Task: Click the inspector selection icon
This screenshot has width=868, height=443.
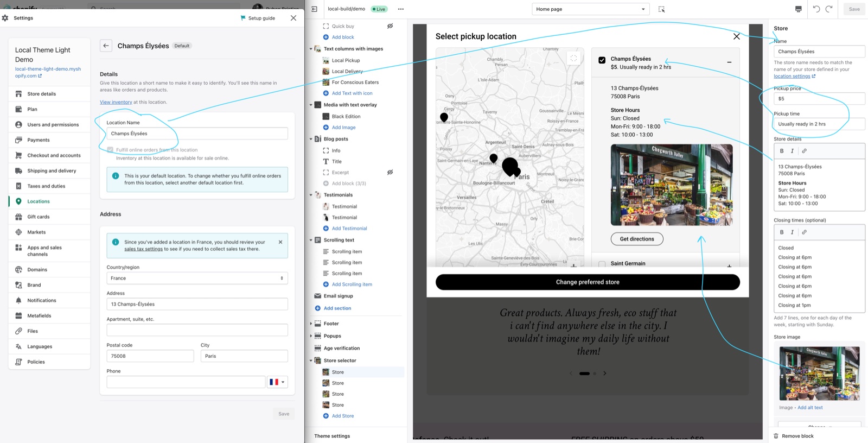Action: click(x=661, y=9)
